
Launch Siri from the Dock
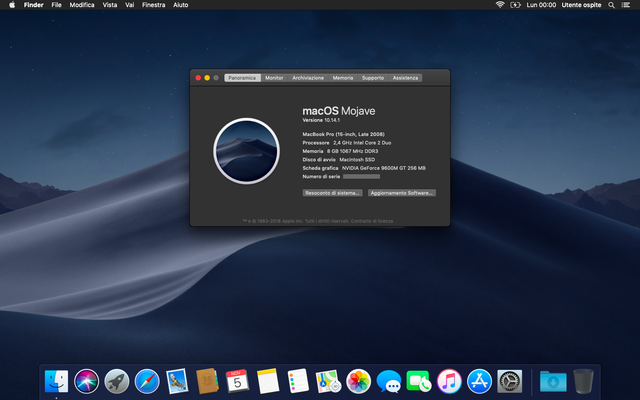pyautogui.click(x=87, y=381)
